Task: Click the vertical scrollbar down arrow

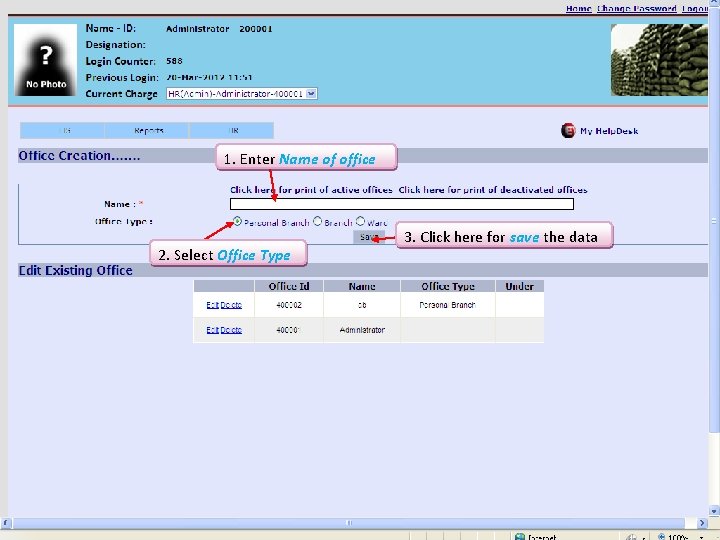Action: point(714,511)
